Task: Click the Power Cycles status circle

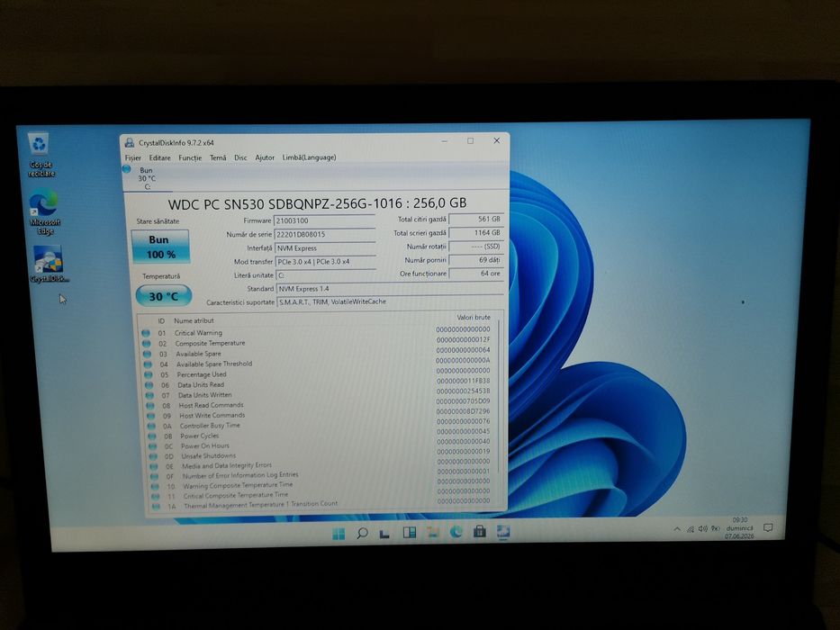Action: [152, 436]
